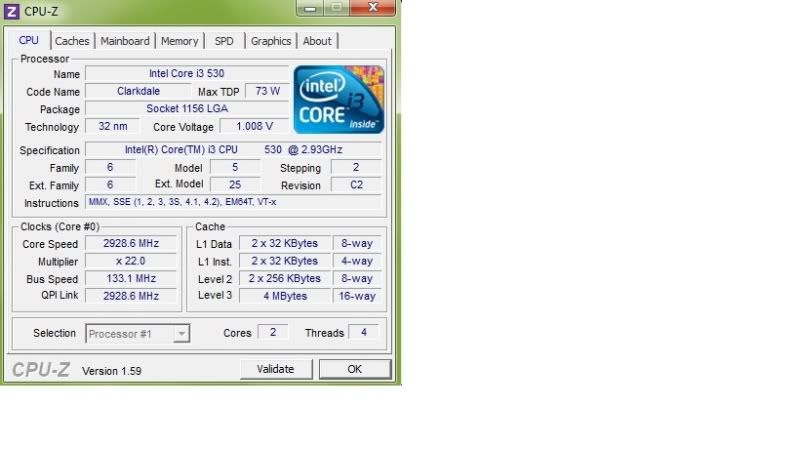Click the Bus Speed value 133.1 MHz
Viewport: 799px width, 449px height.
[131, 278]
